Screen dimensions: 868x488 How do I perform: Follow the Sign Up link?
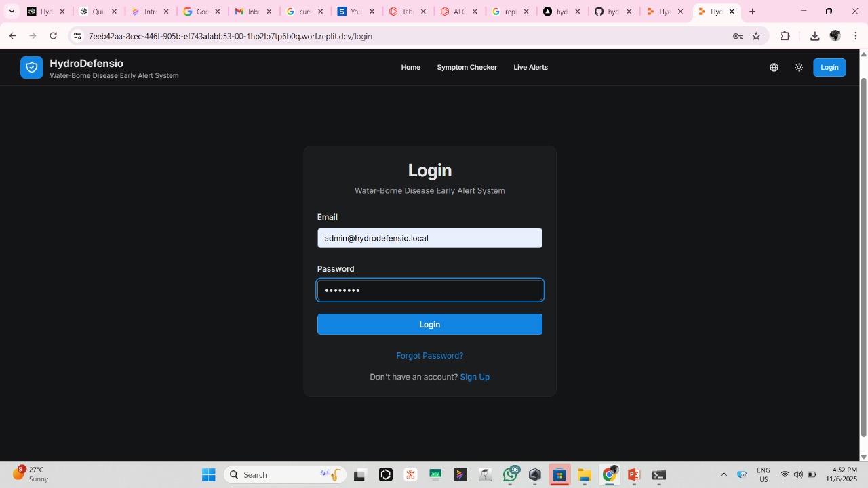[475, 377]
